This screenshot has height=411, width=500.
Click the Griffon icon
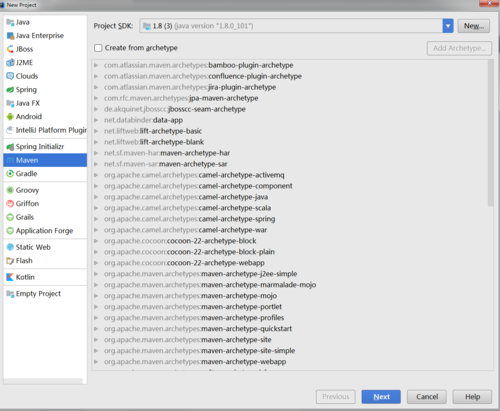pos(10,204)
